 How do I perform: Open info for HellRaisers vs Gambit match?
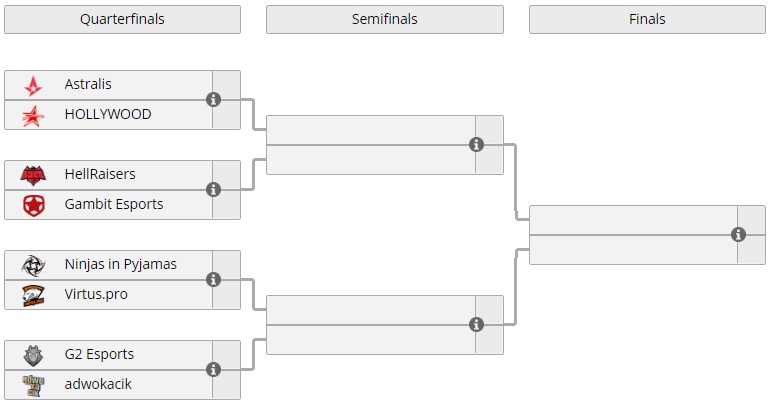(213, 190)
